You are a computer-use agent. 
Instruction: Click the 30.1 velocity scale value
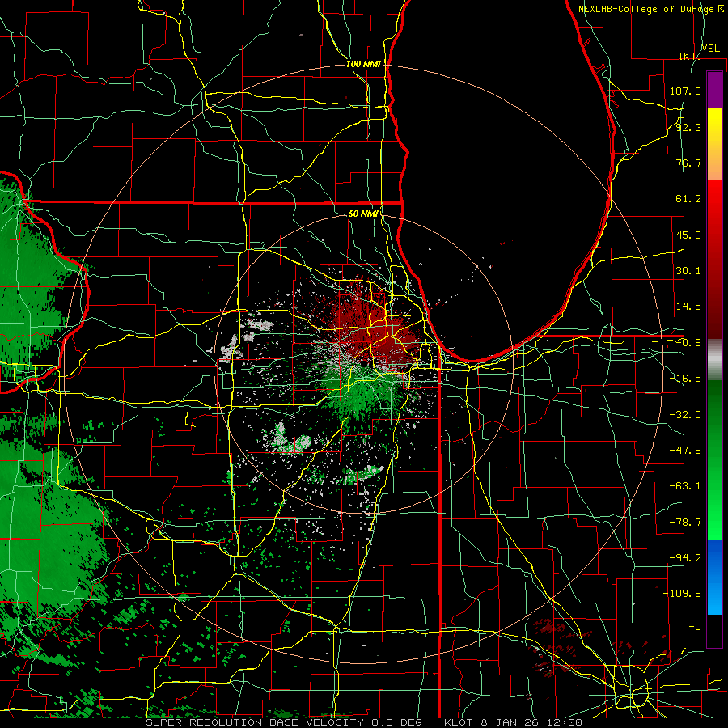(x=688, y=271)
